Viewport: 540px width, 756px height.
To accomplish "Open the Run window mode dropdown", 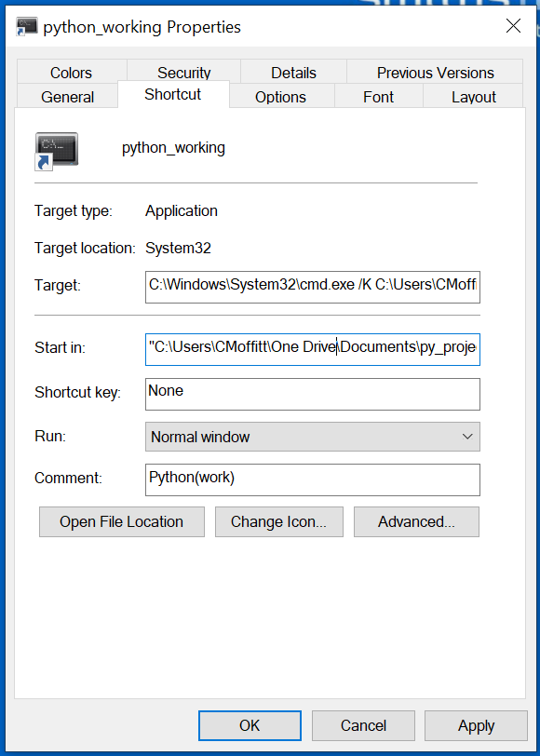I will (313, 437).
